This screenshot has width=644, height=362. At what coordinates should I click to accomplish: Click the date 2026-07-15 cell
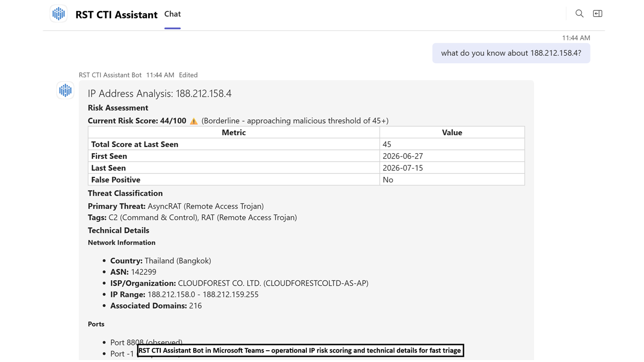point(452,168)
